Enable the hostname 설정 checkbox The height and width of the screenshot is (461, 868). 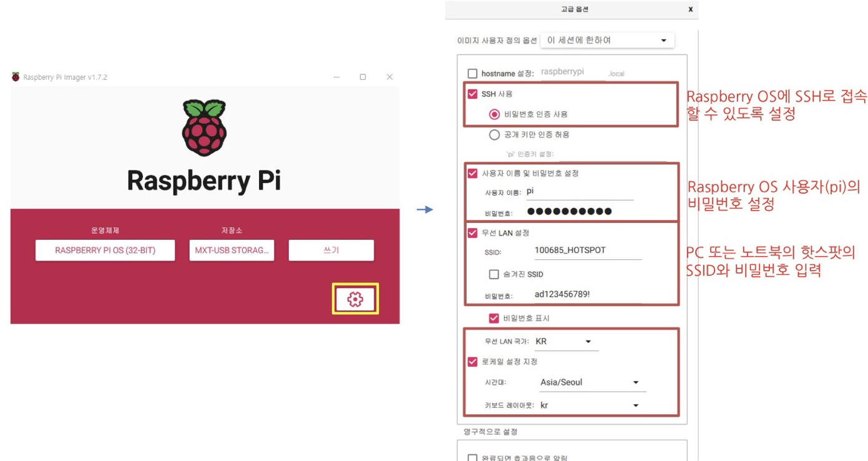[x=472, y=74]
